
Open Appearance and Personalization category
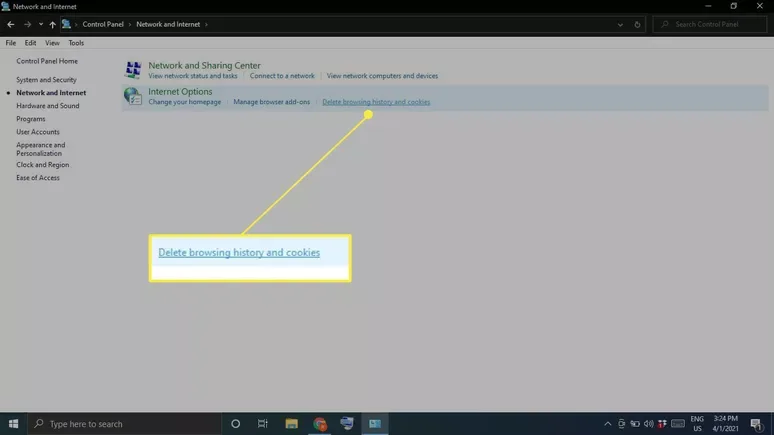[x=40, y=149]
